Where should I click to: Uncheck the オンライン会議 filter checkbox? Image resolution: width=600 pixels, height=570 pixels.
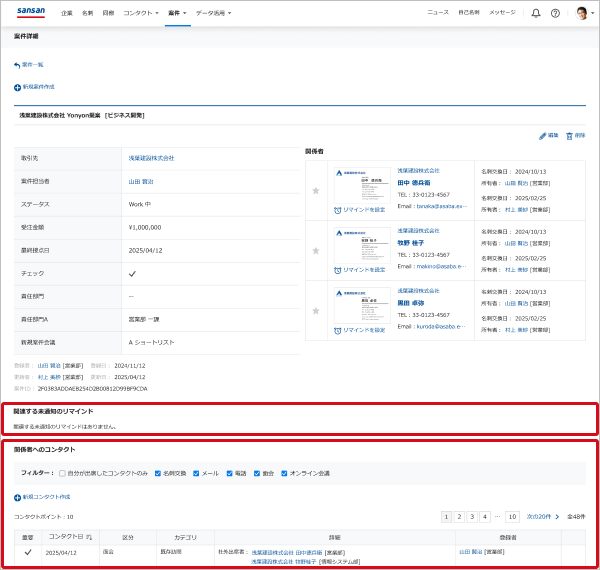(285, 473)
